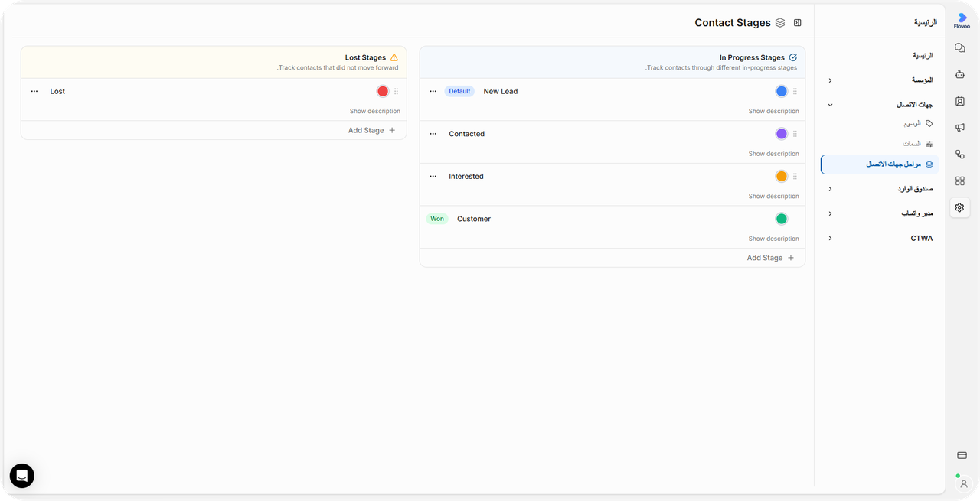Click the Interested stage name
Viewport: 980px width, 501px height.
click(466, 176)
